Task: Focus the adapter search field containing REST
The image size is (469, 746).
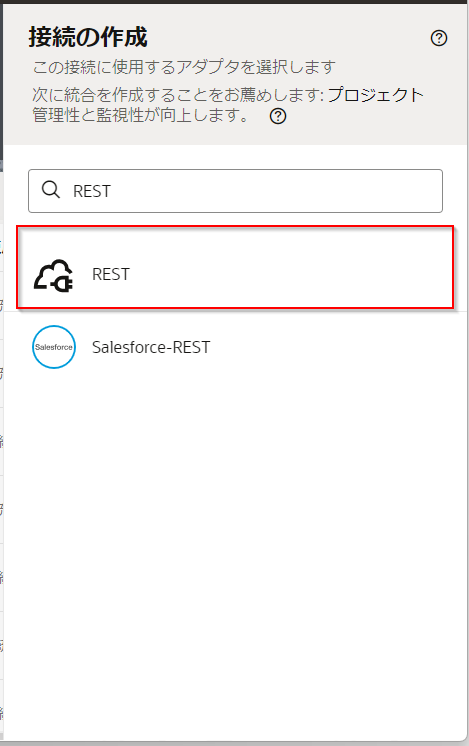Action: tap(235, 191)
